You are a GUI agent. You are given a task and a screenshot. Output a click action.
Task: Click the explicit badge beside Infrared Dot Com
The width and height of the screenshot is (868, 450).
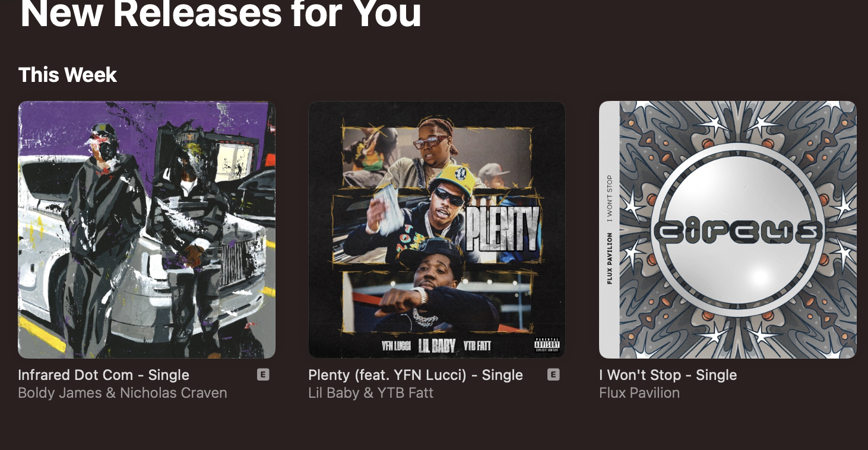(x=263, y=375)
